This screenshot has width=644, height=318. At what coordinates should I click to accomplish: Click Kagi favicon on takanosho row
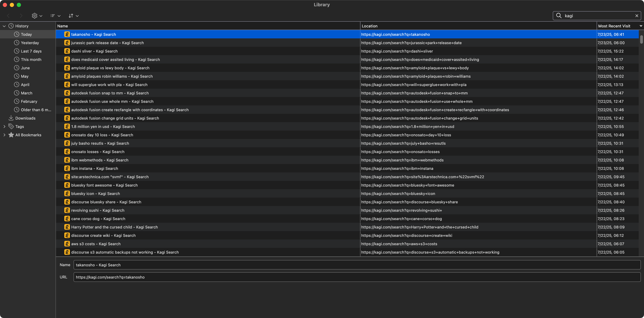pyautogui.click(x=67, y=34)
